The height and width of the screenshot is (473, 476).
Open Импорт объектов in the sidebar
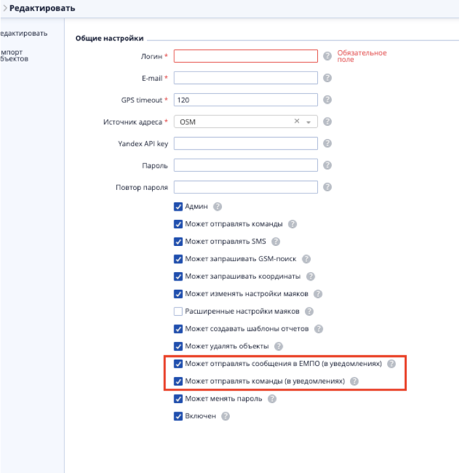point(14,55)
